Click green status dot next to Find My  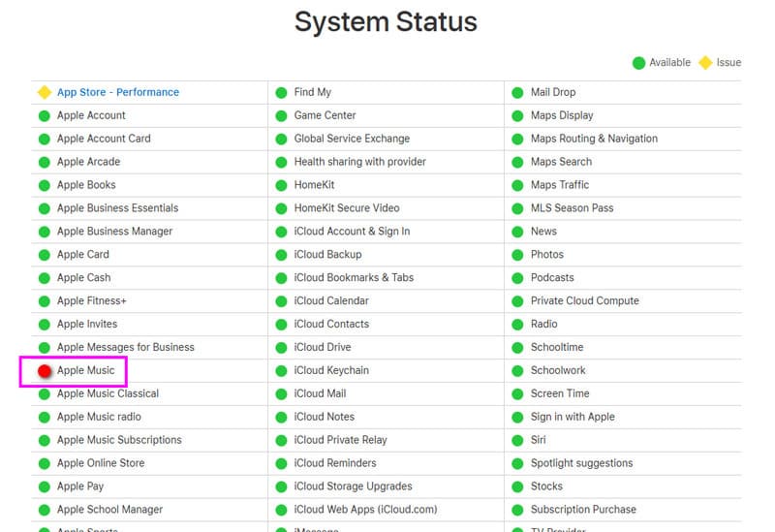point(281,92)
